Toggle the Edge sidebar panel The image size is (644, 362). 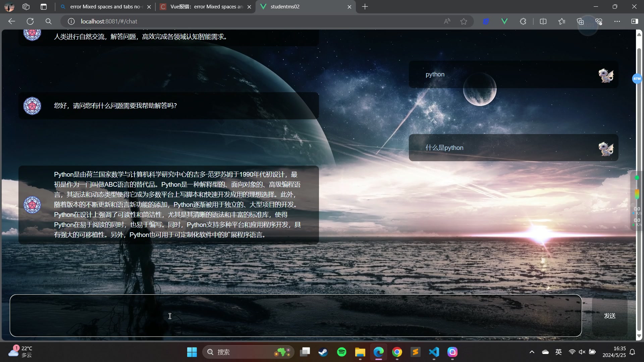(635, 21)
